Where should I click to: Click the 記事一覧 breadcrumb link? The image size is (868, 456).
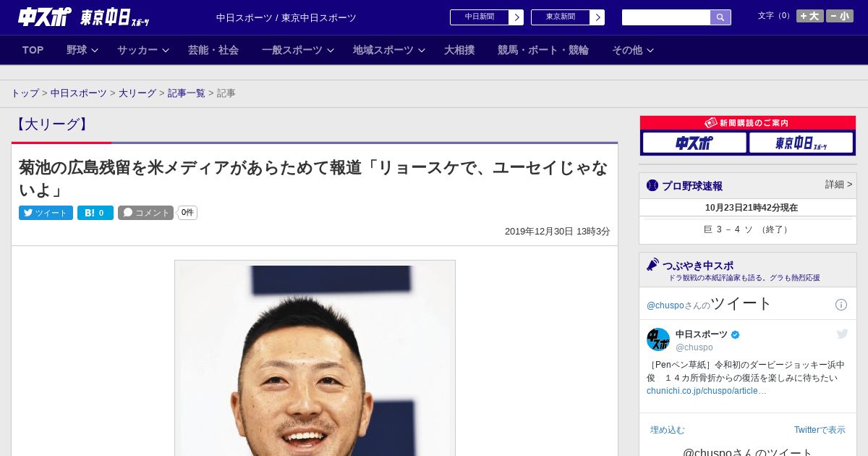tap(187, 93)
